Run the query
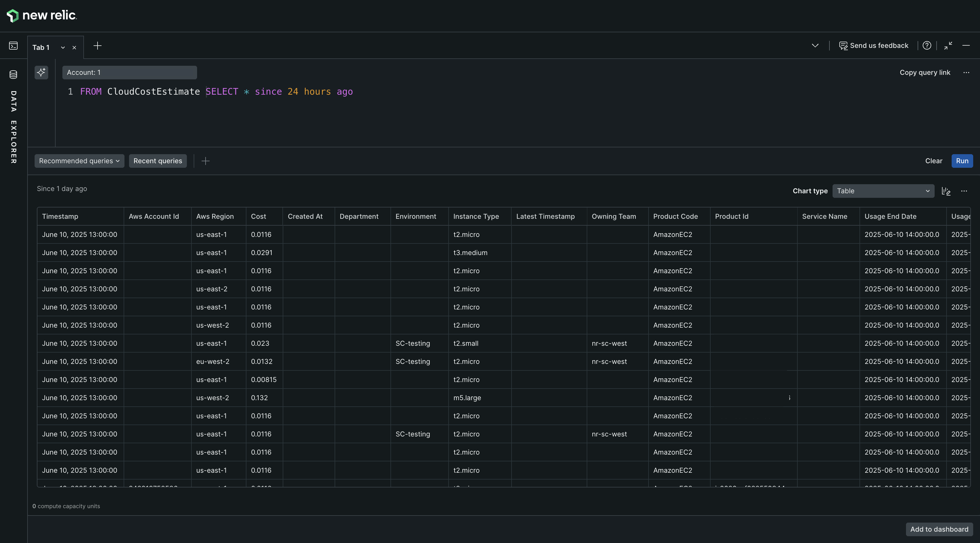The width and height of the screenshot is (980, 543). 962,161
